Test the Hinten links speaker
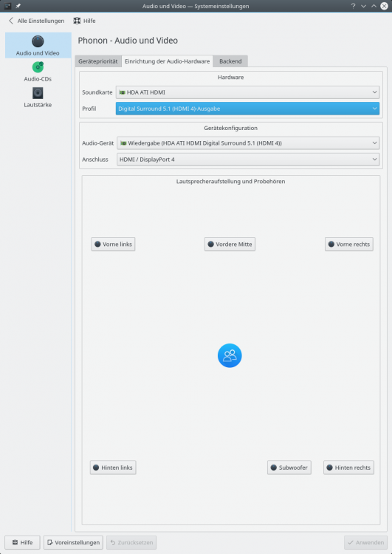 coord(113,468)
